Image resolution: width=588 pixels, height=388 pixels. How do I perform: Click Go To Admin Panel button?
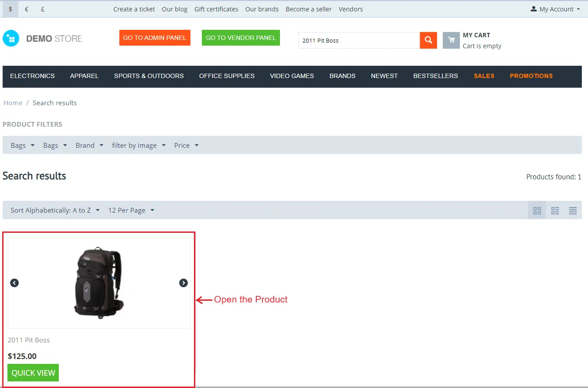pyautogui.click(x=155, y=38)
